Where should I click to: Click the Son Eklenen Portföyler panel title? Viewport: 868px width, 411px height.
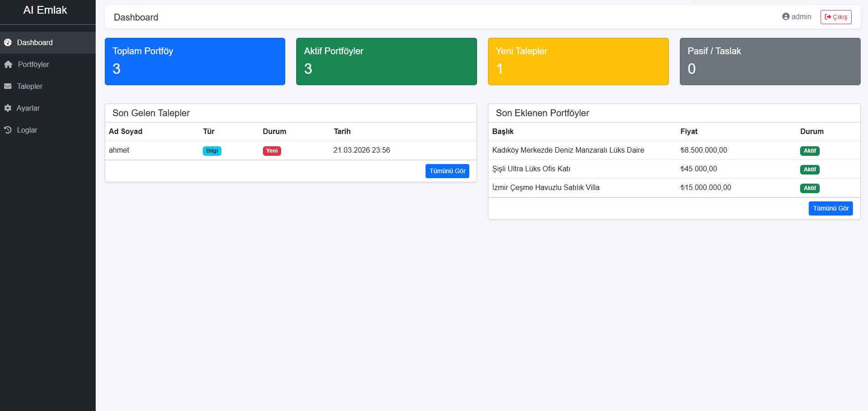(542, 113)
